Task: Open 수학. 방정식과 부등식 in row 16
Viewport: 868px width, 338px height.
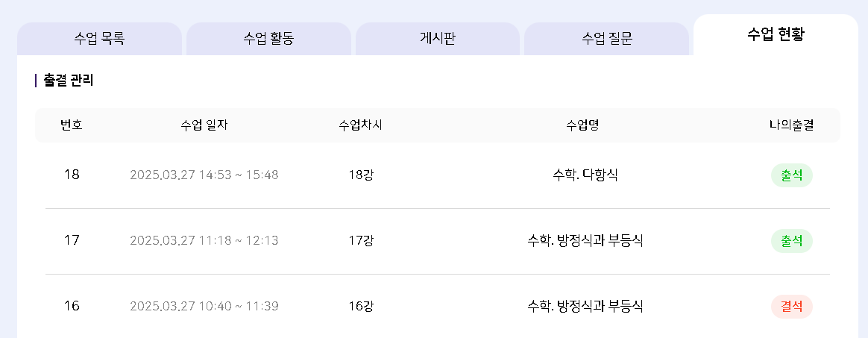Action: [x=585, y=307]
